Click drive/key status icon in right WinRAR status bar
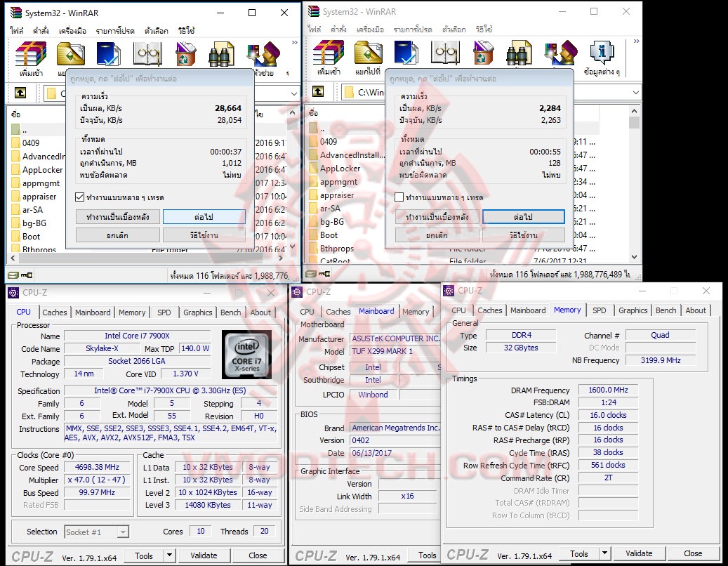The width and height of the screenshot is (728, 566). click(x=318, y=274)
